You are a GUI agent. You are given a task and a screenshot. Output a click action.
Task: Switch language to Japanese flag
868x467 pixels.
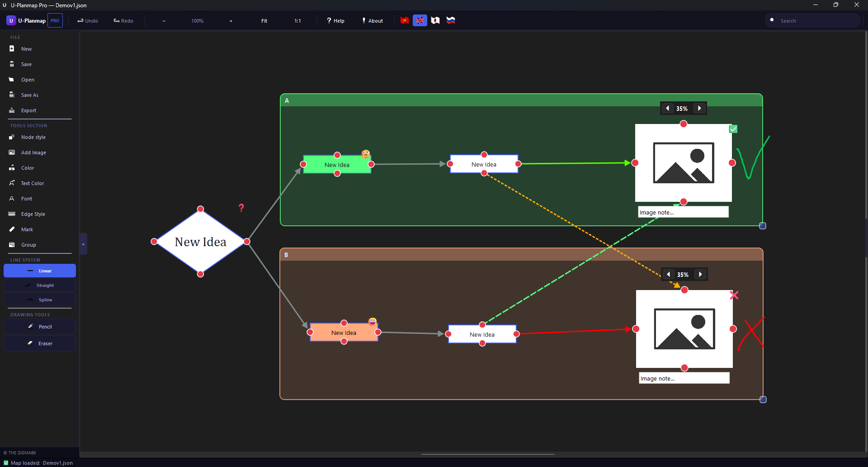pos(435,20)
